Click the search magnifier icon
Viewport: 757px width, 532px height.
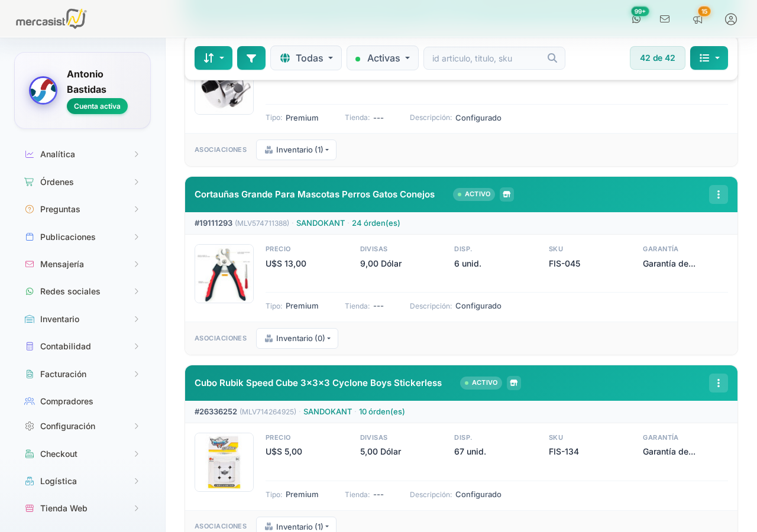[552, 58]
